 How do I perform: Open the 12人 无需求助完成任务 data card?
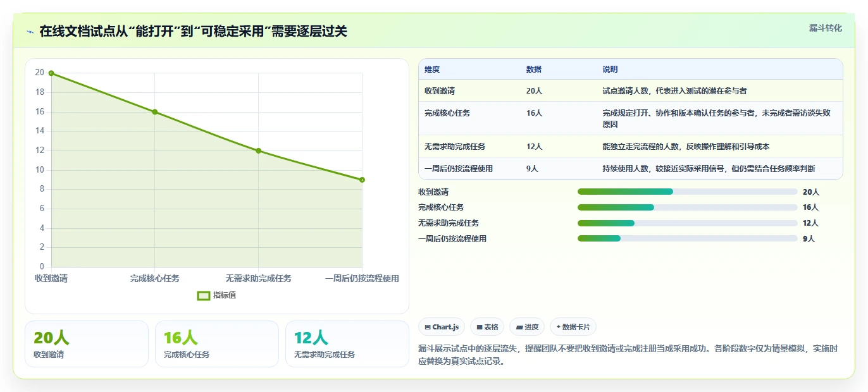[x=347, y=344]
